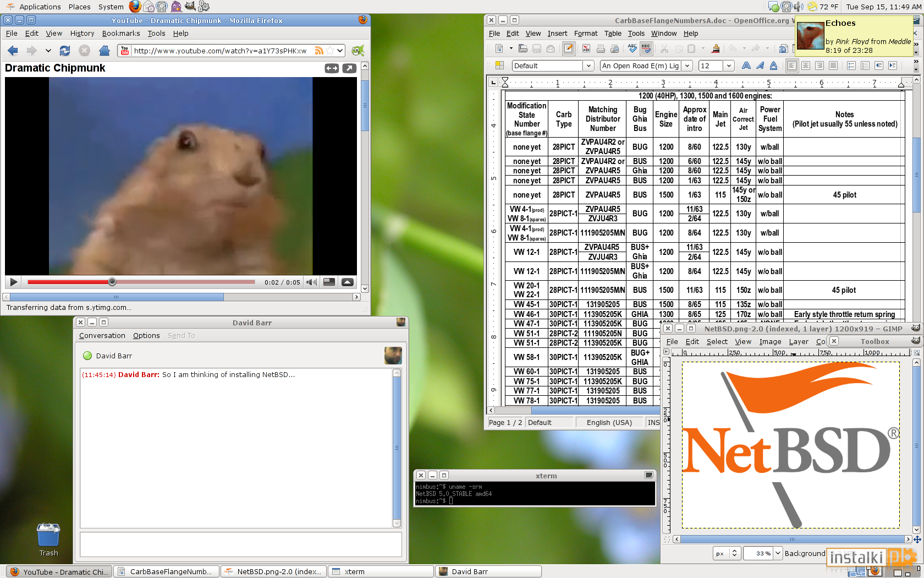
Task: Click Format Paintbrush icon
Action: pyautogui.click(x=716, y=49)
